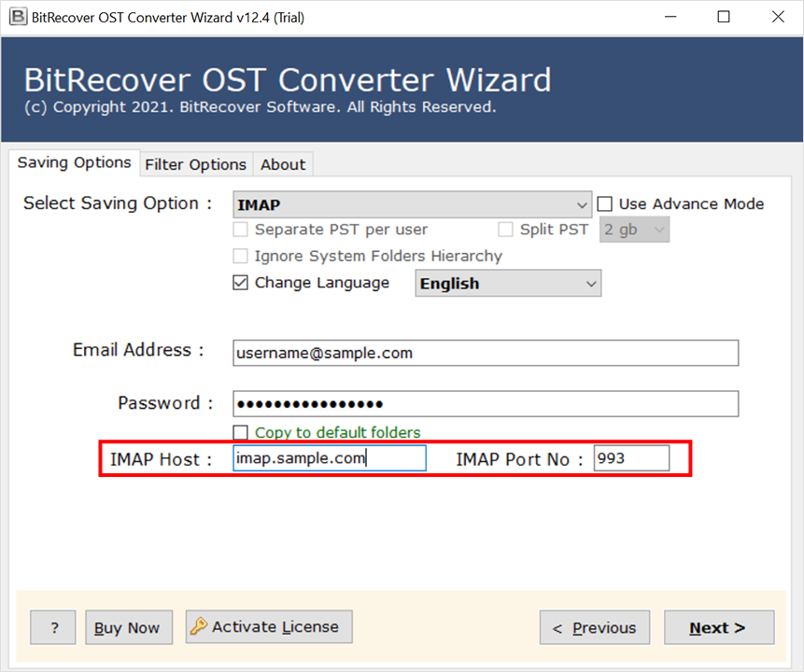Click the Password input field
804x672 pixels.
[486, 404]
